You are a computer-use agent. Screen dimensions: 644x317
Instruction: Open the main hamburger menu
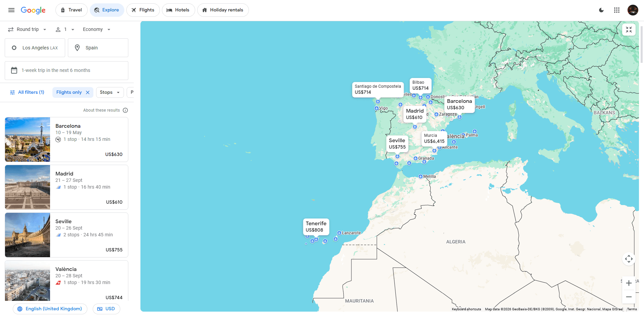pos(11,10)
